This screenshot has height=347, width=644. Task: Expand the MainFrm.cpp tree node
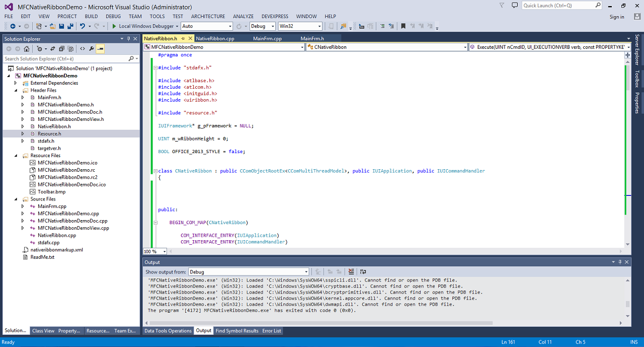coord(23,206)
